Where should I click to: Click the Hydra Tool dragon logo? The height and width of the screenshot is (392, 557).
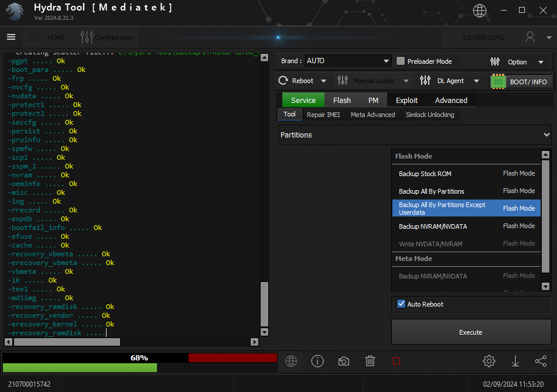pyautogui.click(x=15, y=11)
